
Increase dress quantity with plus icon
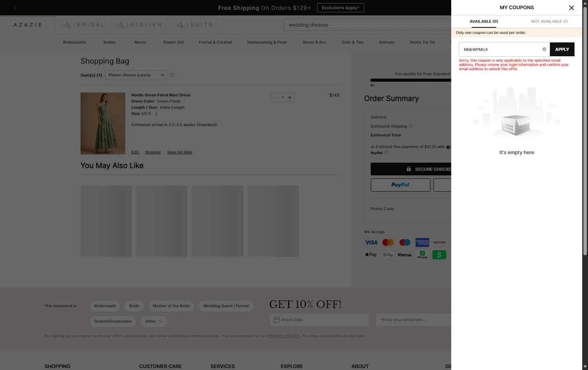[x=290, y=98]
